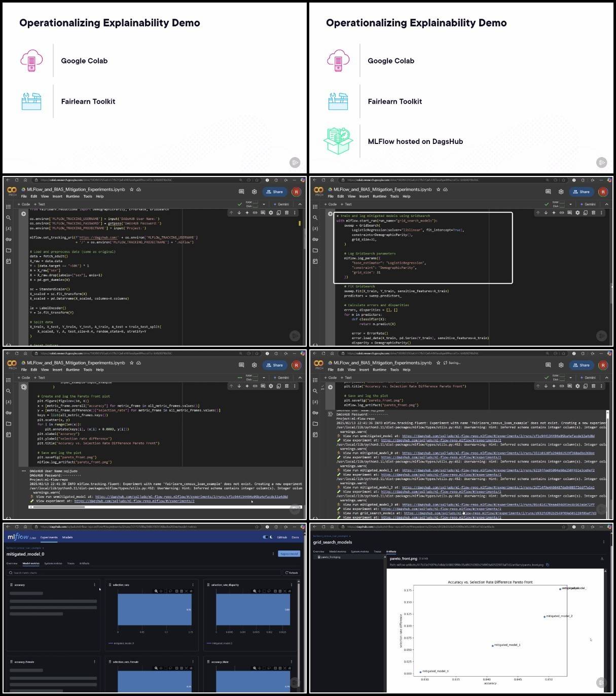The image size is (616, 696).
Task: Add a cell with + Code, plt.figure Colab frame
Action: point(24,378)
